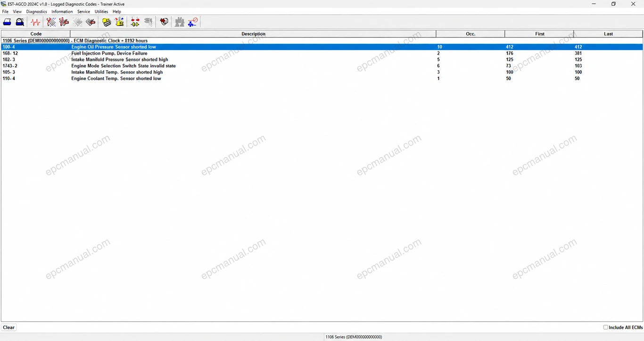
Task: Open the Help menu
Action: 117,11
